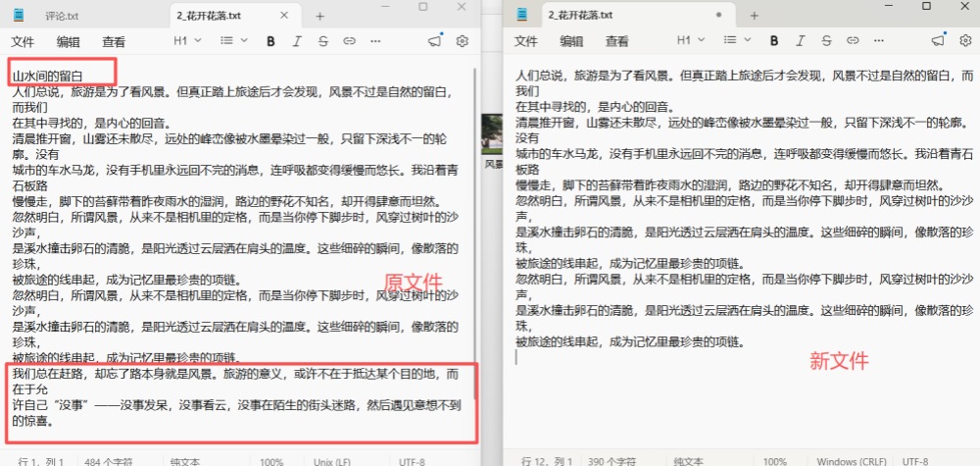Open 查看 menu in right Notepad window
Image resolution: width=980 pixels, height=466 pixels.
click(x=616, y=41)
